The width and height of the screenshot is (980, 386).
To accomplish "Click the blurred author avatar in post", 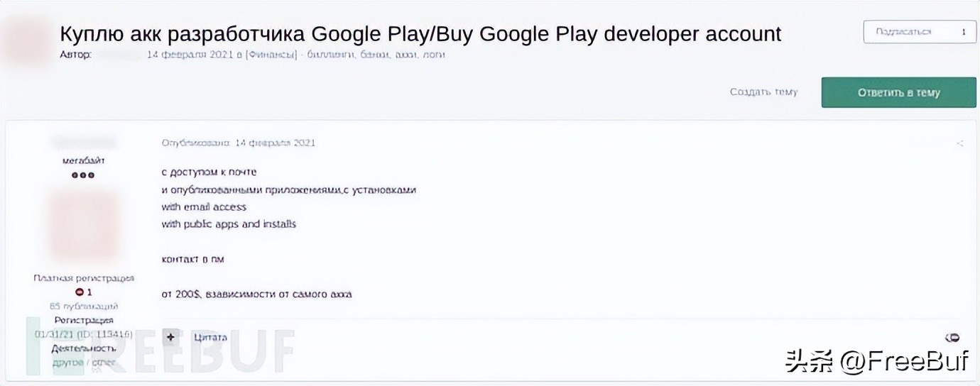I will pos(83,225).
